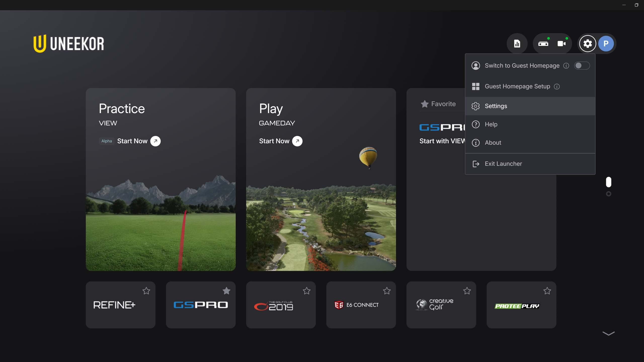The height and width of the screenshot is (362, 644).
Task: Click Start Now under Practice VIEW
Action: [x=132, y=141]
